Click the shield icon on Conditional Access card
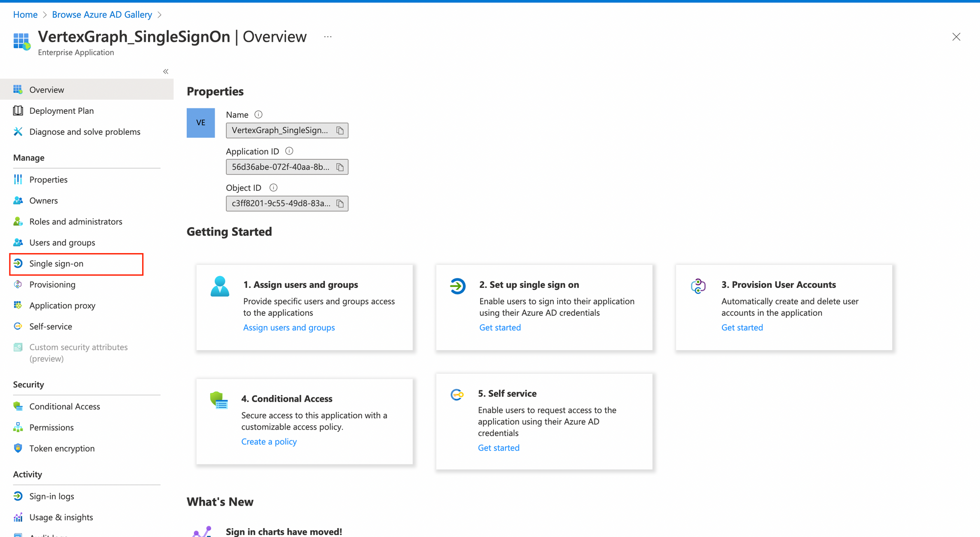Viewport: 980px width, 537px height. point(219,400)
